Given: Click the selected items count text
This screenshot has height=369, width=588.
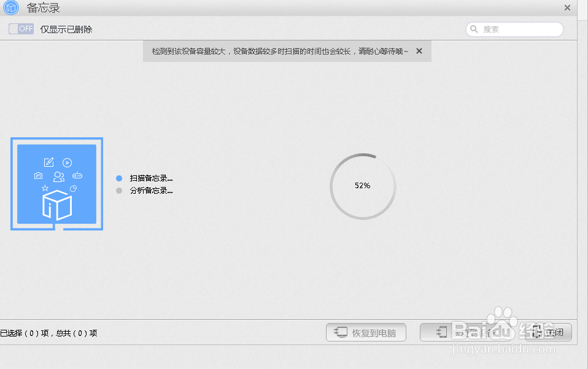Looking at the screenshot, I should (x=48, y=333).
